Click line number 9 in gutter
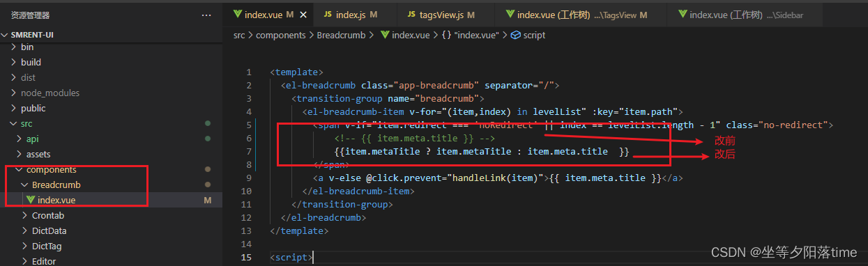The image size is (868, 266). [249, 178]
